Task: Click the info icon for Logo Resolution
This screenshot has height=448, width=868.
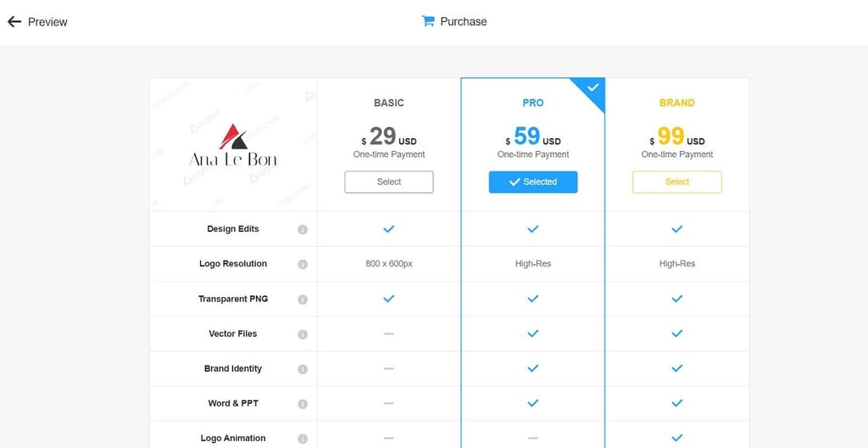Action: coord(303,265)
